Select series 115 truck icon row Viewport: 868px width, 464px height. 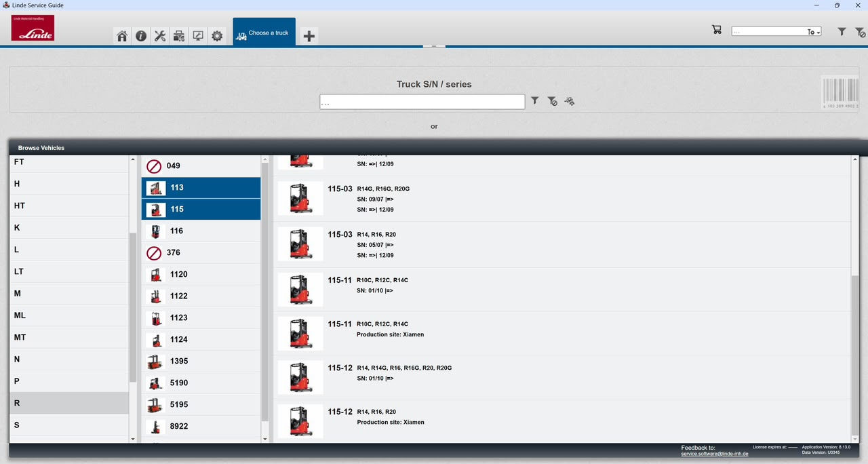201,209
